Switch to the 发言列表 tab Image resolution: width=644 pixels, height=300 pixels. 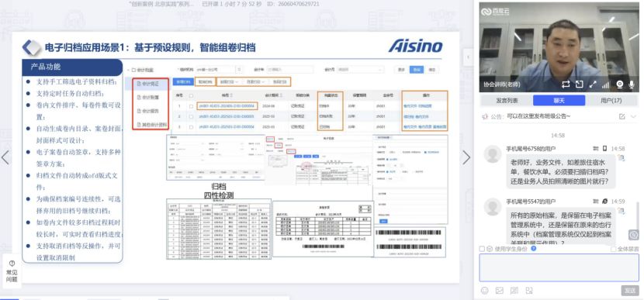(x=507, y=101)
